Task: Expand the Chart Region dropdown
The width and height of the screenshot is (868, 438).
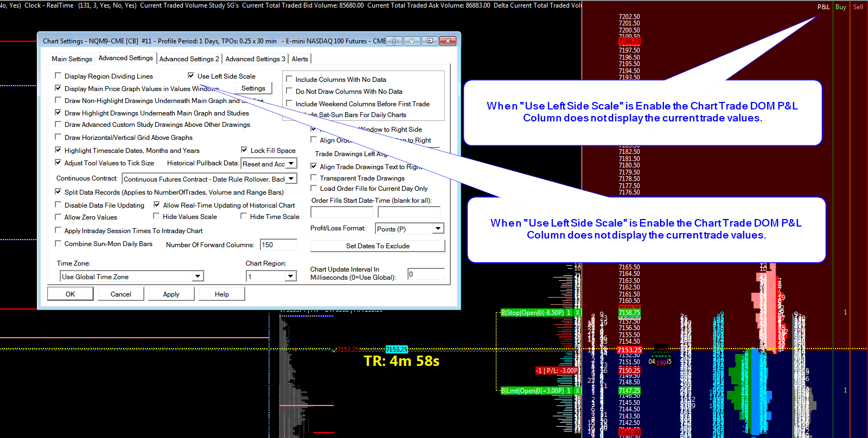Action: pos(291,276)
